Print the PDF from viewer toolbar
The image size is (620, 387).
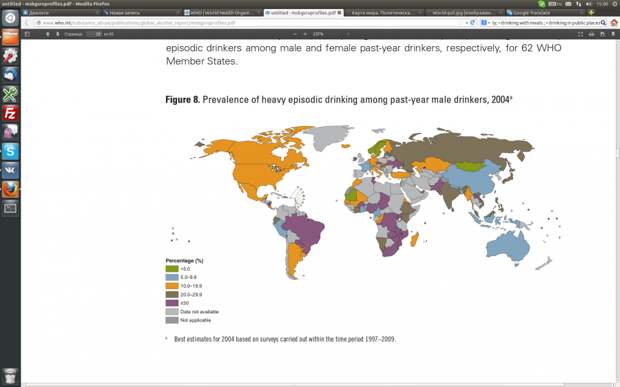tap(592, 34)
